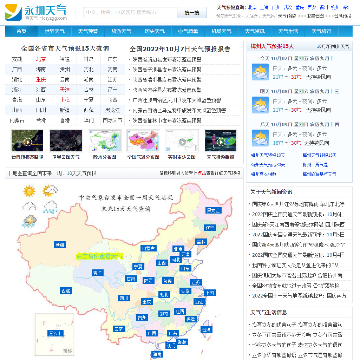The height and width of the screenshot is (360, 360).
Task: Click the yellow highlighted text on the map
Action: point(100,256)
